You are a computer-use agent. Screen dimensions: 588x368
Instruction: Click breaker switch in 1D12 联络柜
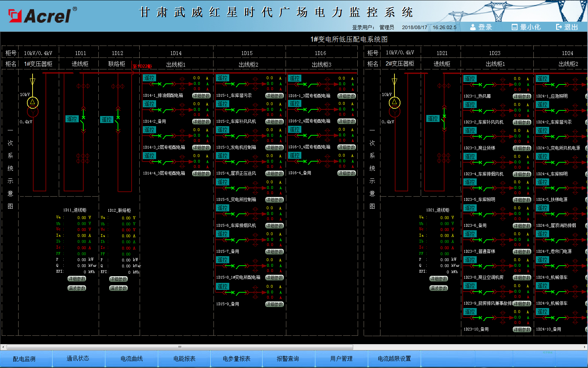[118, 120]
